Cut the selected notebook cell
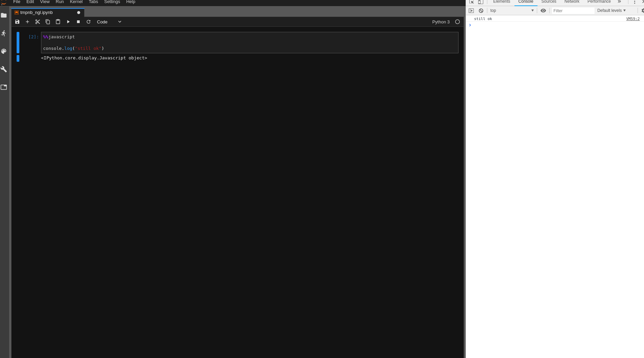Screen dimensions: 644x358 [37, 22]
